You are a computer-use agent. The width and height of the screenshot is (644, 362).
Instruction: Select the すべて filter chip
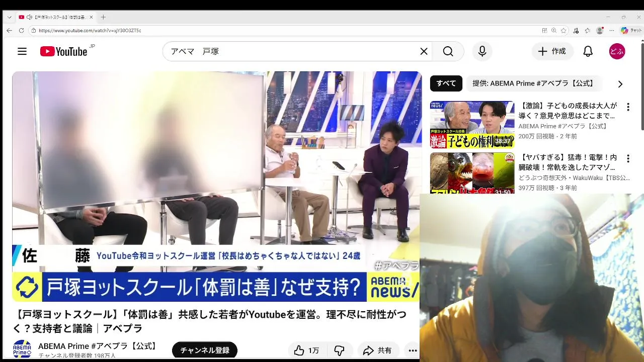coord(446,83)
